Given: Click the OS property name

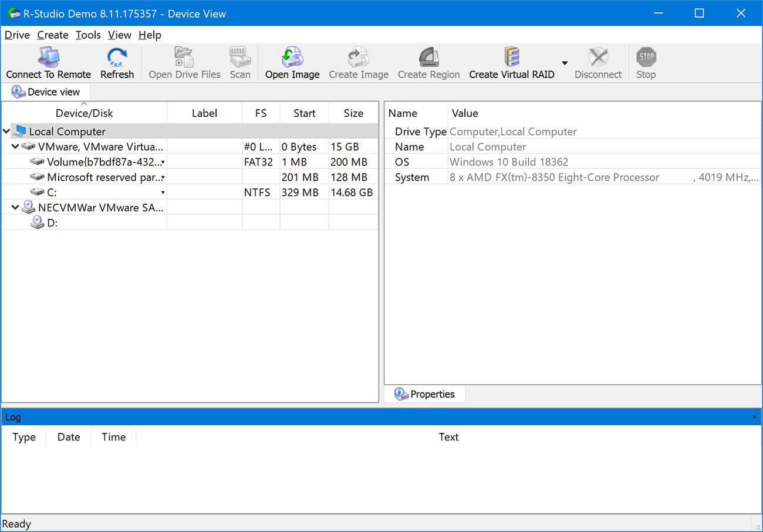Looking at the screenshot, I should tap(402, 162).
